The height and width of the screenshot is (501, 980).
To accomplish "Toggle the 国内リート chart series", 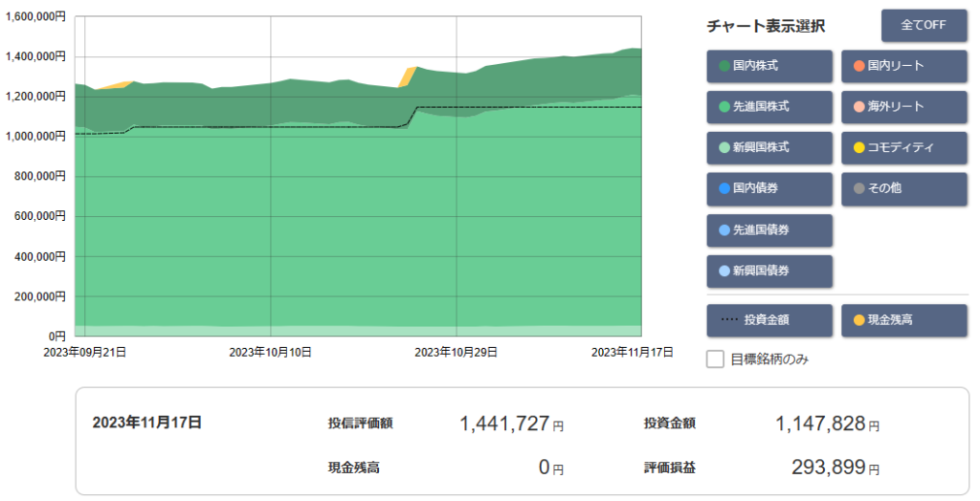I will (x=905, y=67).
